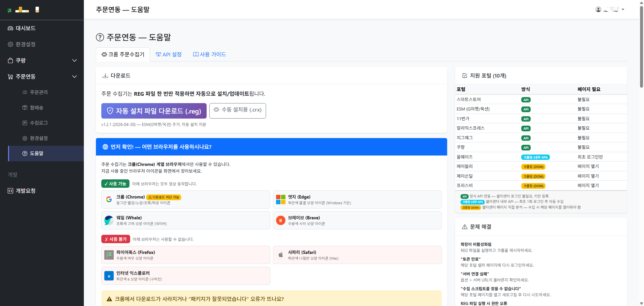Click the Safari apple logo icon
644x306 pixels.
(281, 255)
